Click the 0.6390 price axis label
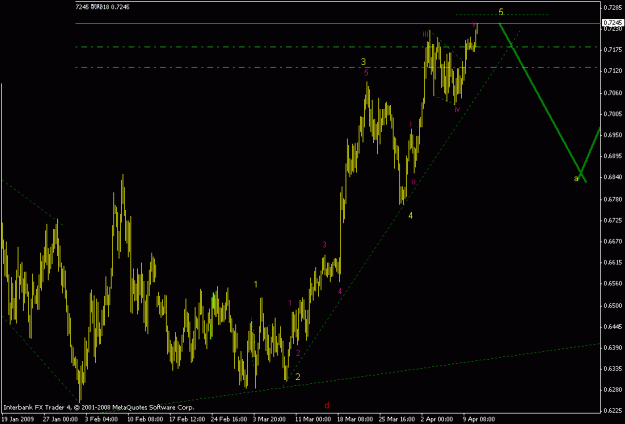The height and width of the screenshot is (424, 625). coord(613,348)
